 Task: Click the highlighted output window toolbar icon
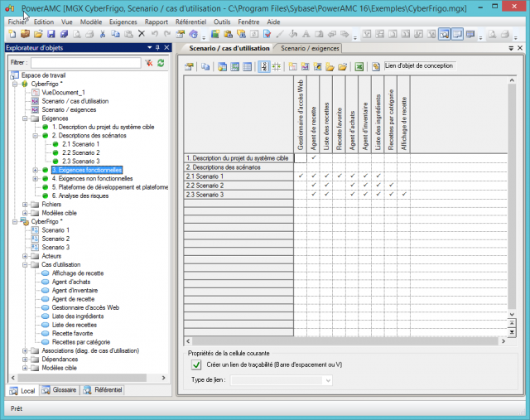point(457,34)
